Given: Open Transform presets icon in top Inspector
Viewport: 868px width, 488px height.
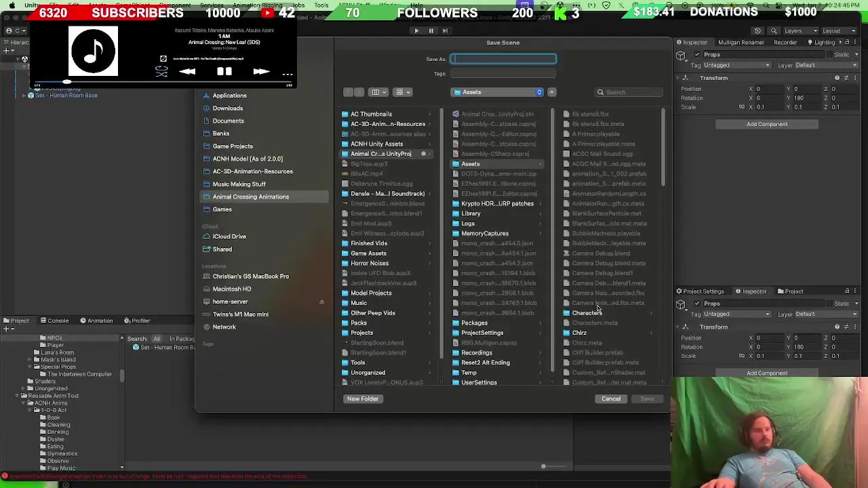Looking at the screenshot, I should [846, 78].
